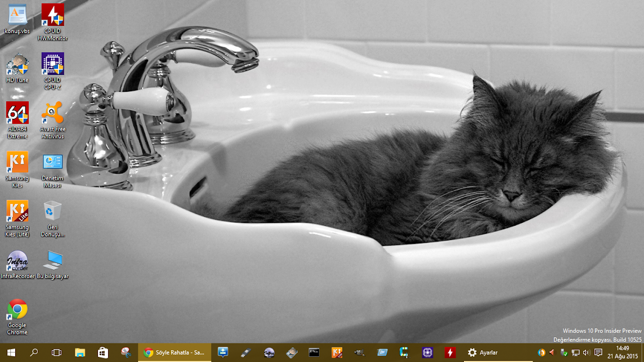
Task: Switch to Chrome window 'Söyle Rahatla - Sa...'
Action: pos(175,352)
